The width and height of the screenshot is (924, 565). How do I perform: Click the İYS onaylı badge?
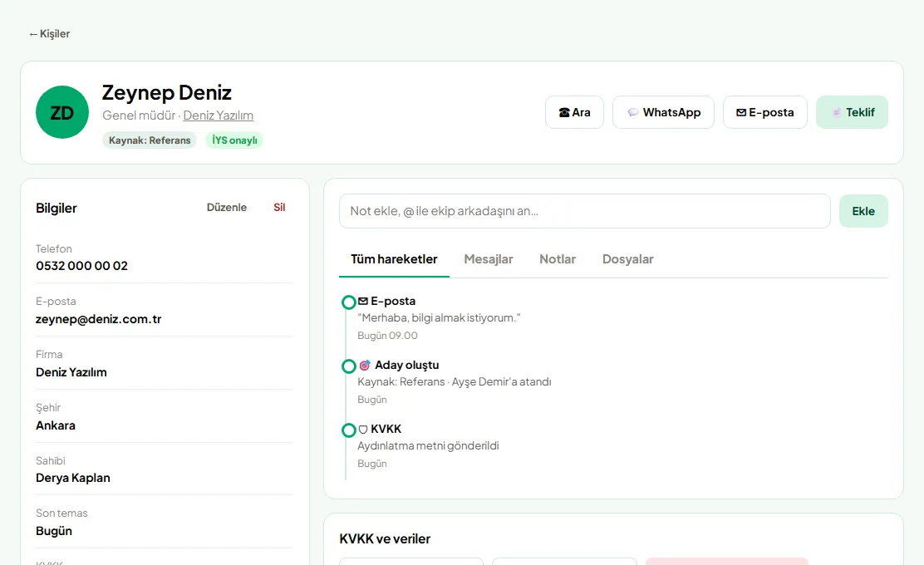[x=234, y=140]
